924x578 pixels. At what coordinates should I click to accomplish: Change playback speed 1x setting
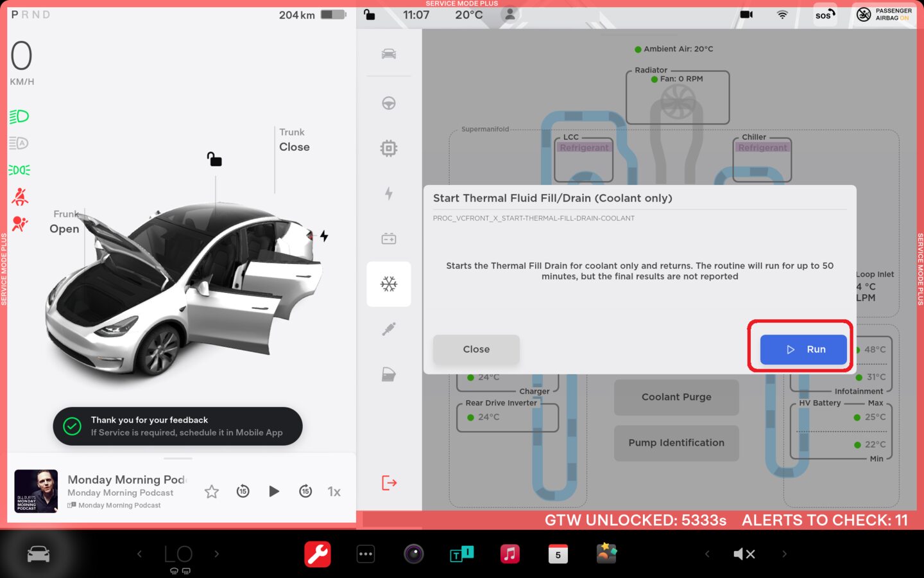[334, 491]
